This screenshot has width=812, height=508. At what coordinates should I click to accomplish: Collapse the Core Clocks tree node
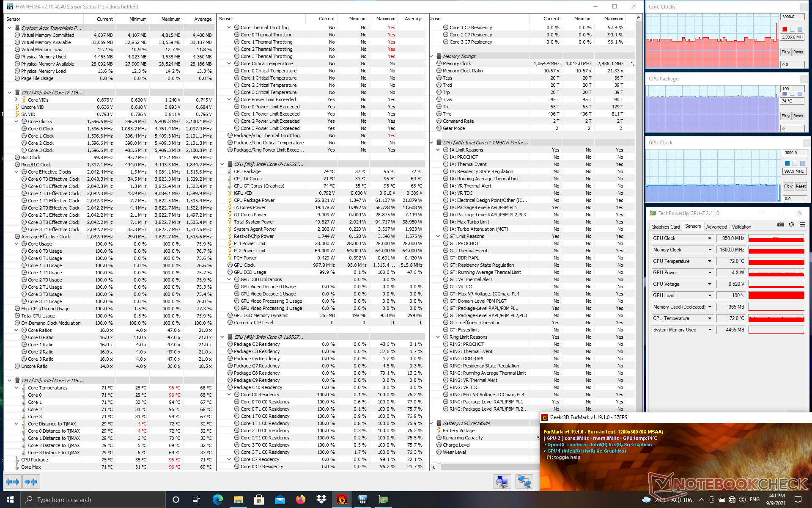(16, 121)
